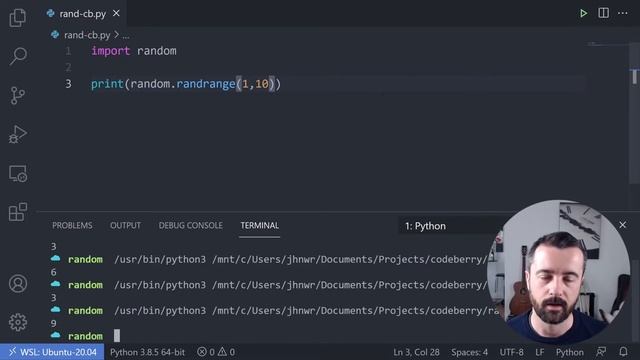The height and width of the screenshot is (360, 640).
Task: Select Python 3.8.5 64-bit interpreter
Action: pos(147,352)
